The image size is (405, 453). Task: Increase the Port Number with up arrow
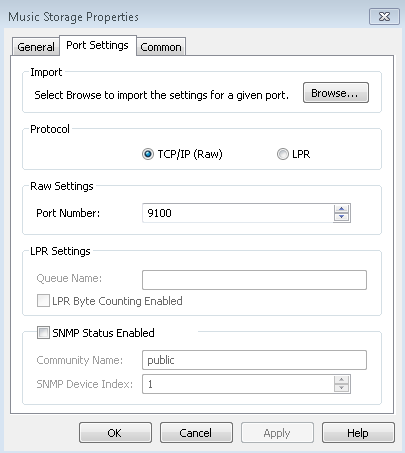point(341,209)
